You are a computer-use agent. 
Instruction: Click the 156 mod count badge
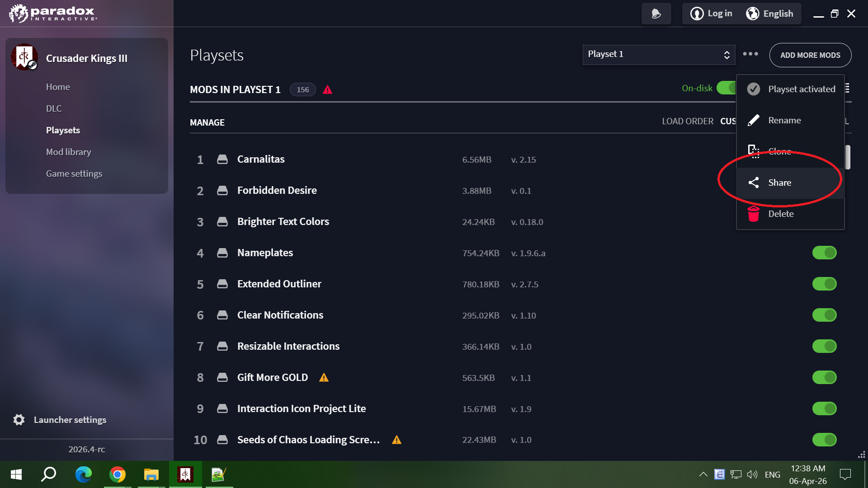point(303,89)
